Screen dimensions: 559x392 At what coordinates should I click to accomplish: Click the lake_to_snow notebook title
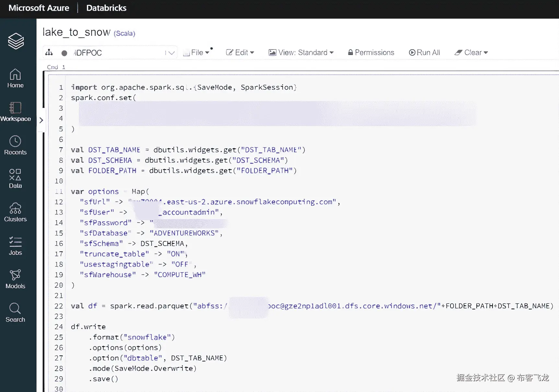[76, 32]
